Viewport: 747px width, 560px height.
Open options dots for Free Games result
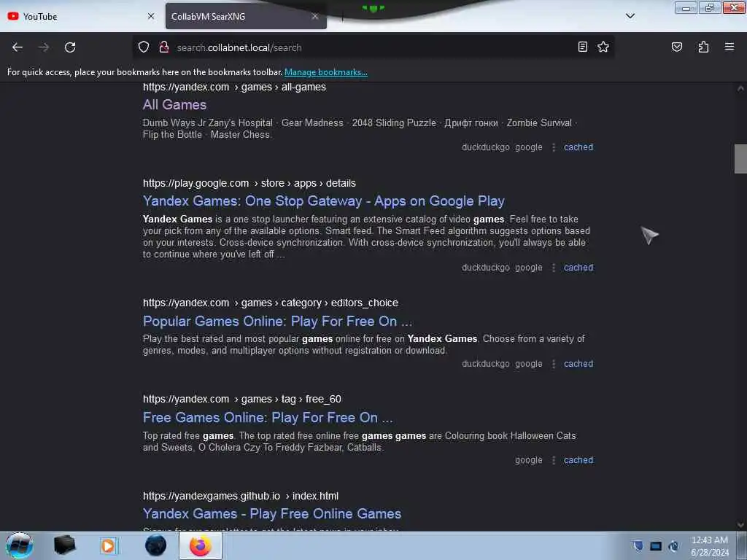[554, 460]
